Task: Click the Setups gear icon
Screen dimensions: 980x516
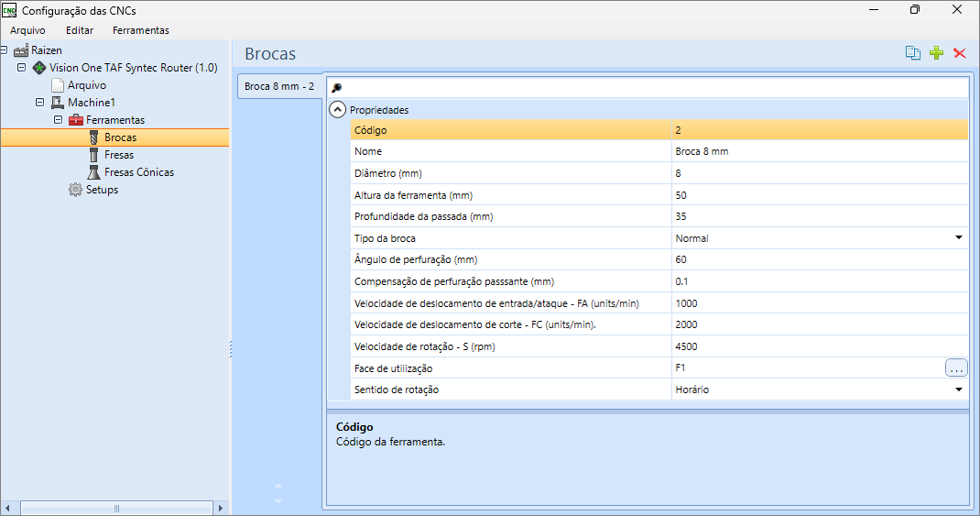Action: (x=76, y=190)
